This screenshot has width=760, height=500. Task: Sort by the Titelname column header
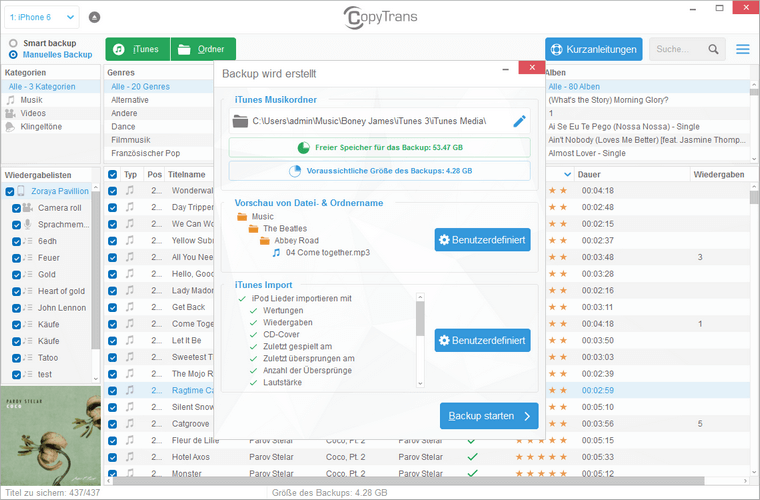click(187, 174)
